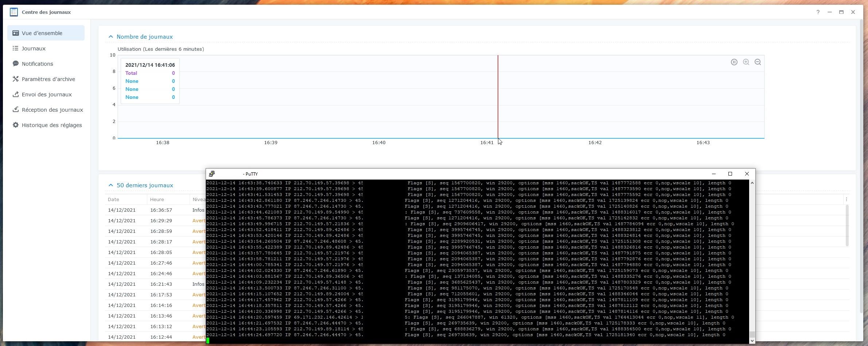Open the Notifications section
This screenshot has height=346, width=868.
tap(37, 64)
